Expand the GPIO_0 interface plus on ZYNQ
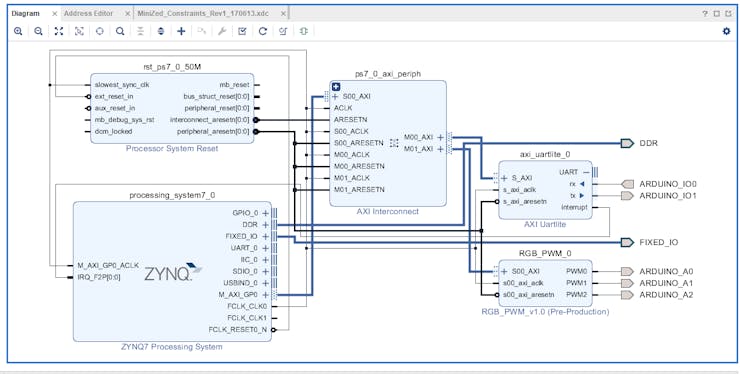The image size is (740, 374). (266, 213)
